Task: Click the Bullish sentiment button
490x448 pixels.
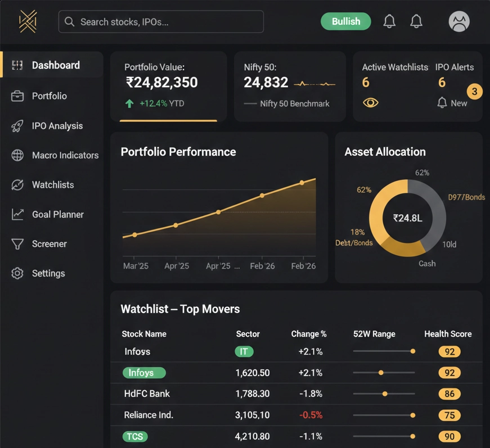Action: tap(345, 21)
